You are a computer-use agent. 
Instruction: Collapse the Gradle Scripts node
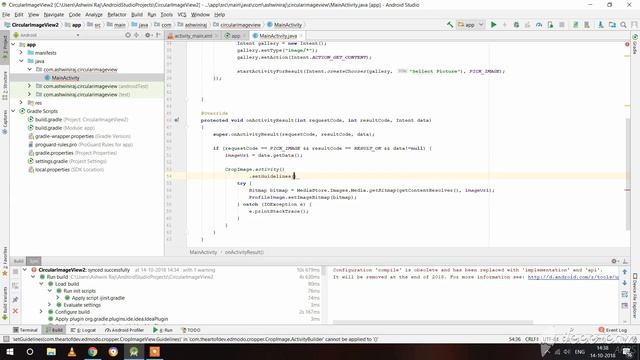click(x=13, y=111)
